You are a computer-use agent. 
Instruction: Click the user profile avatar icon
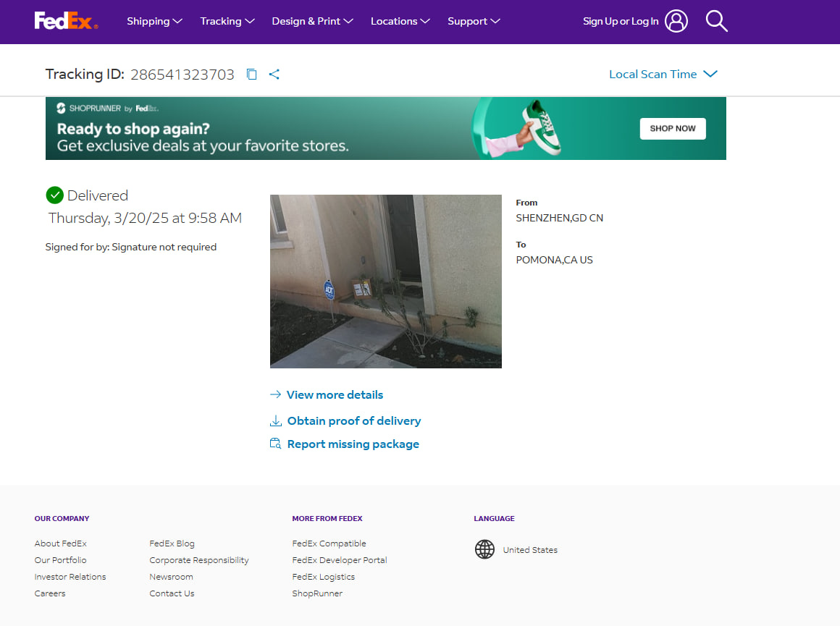676,21
